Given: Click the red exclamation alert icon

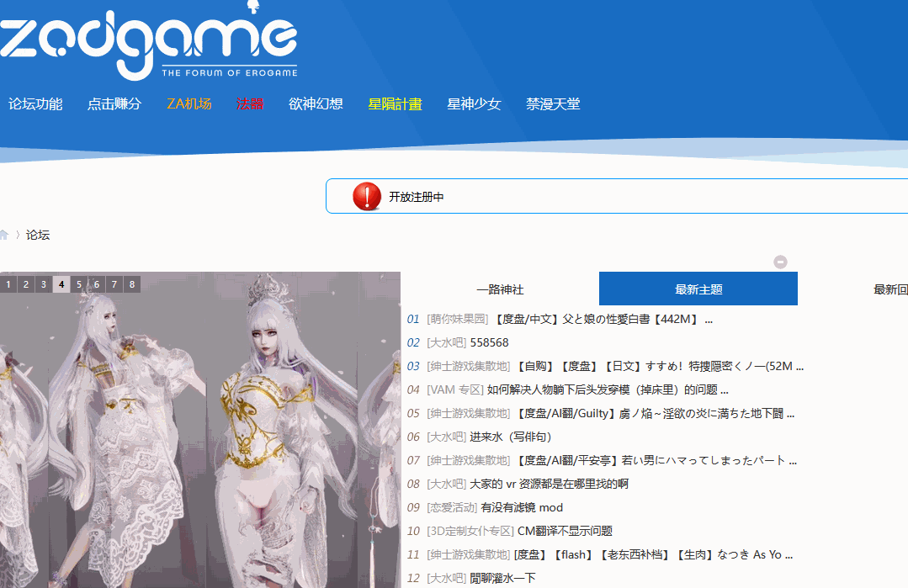Looking at the screenshot, I should (367, 196).
